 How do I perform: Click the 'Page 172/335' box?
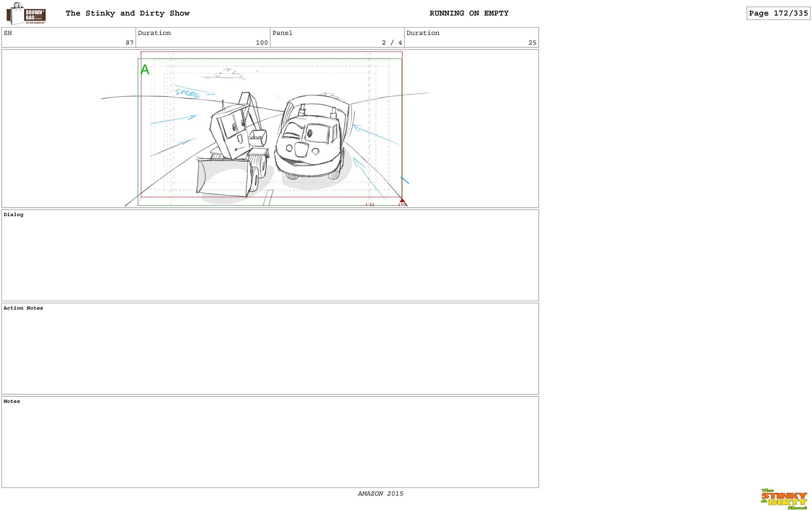click(x=778, y=13)
